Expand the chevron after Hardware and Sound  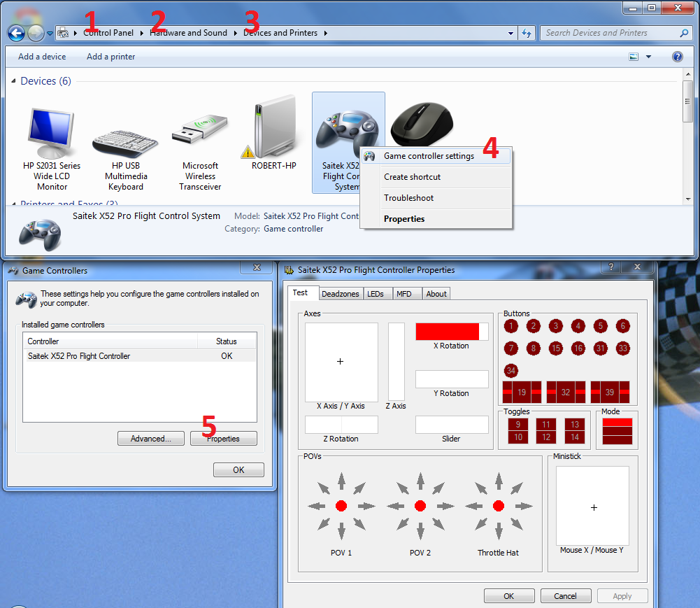pyautogui.click(x=235, y=33)
